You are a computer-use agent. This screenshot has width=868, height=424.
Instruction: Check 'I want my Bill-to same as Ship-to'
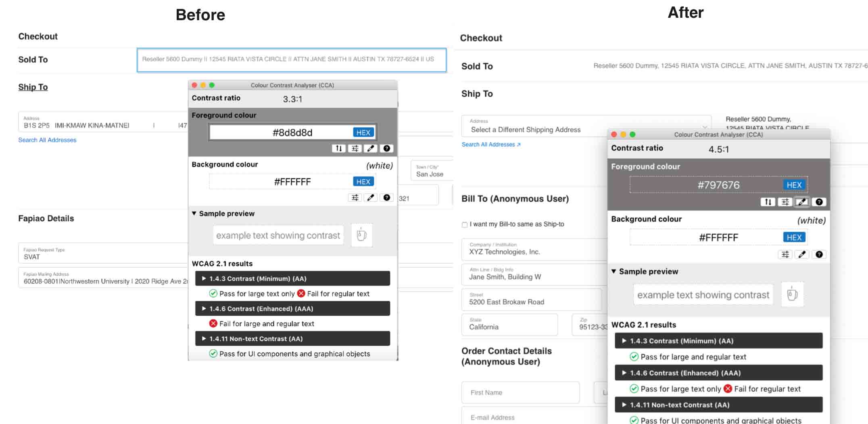point(465,225)
